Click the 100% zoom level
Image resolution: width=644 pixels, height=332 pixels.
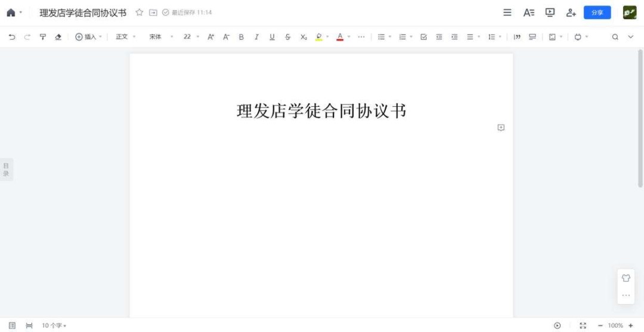[x=615, y=325]
